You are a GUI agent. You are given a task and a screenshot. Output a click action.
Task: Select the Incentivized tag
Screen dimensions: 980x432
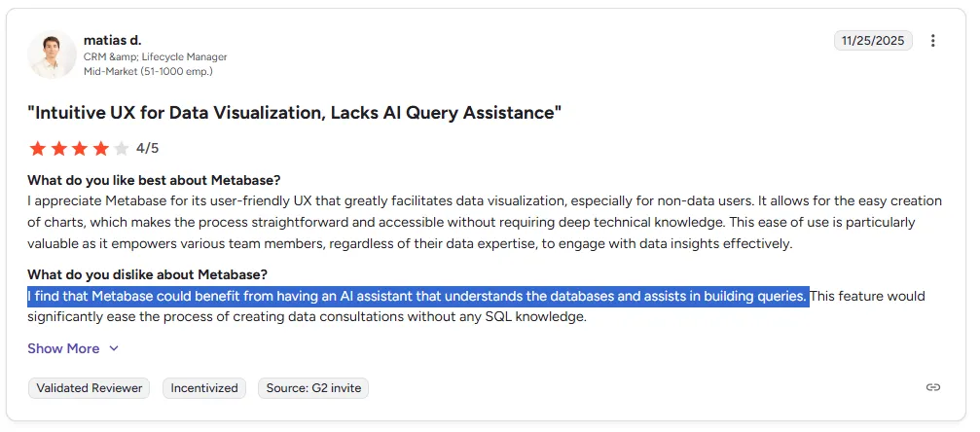[204, 387]
